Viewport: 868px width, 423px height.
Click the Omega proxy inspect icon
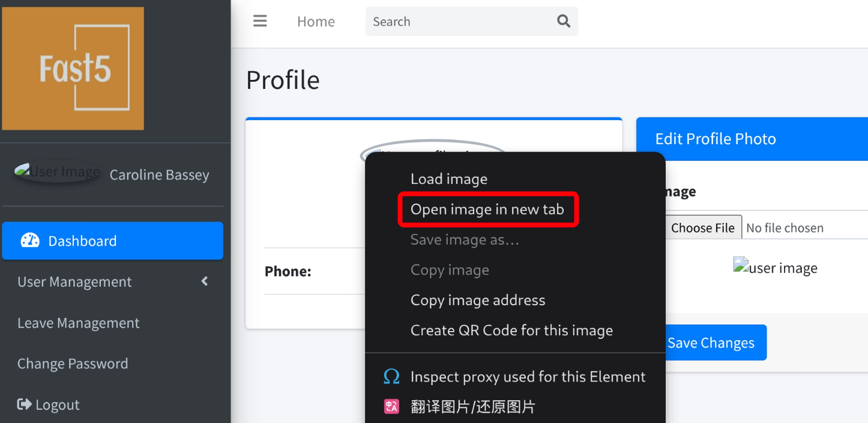click(391, 377)
